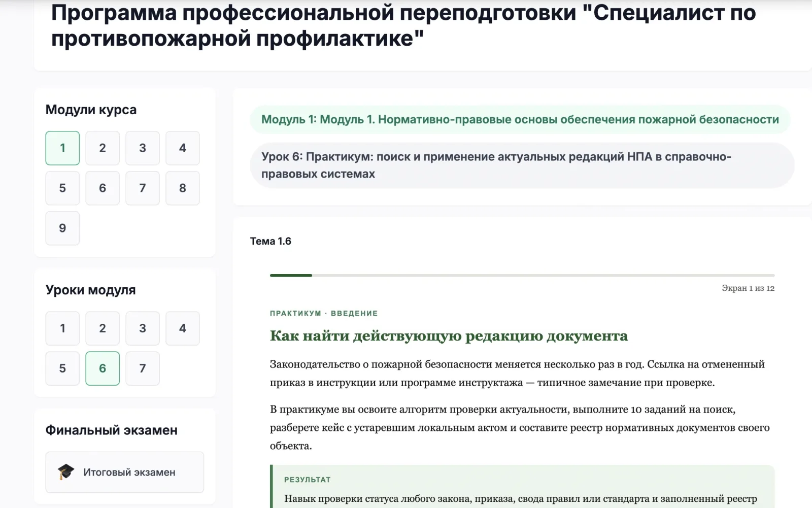Select course module 4

[x=183, y=148]
